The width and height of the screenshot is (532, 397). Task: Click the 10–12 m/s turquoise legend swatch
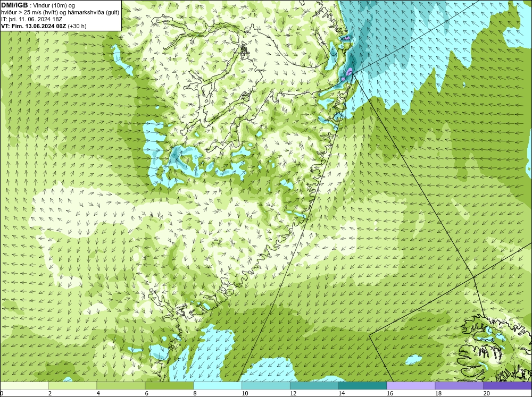click(265, 385)
